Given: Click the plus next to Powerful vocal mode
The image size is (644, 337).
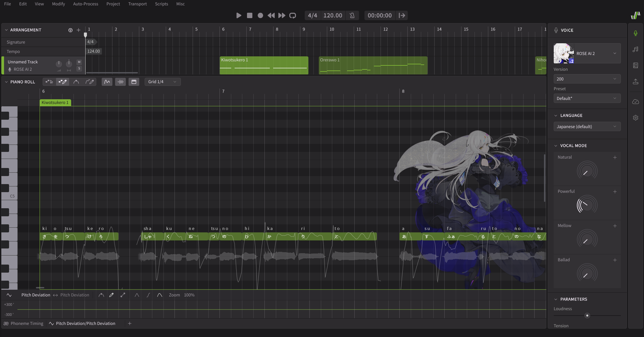Looking at the screenshot, I should [x=615, y=191].
